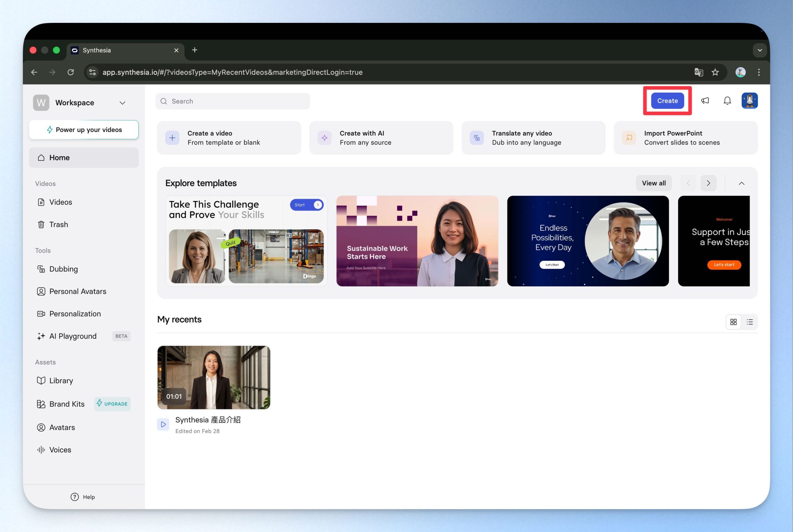Viewport: 793px width, 532px height.
Task: Click View all templates
Action: tap(654, 183)
